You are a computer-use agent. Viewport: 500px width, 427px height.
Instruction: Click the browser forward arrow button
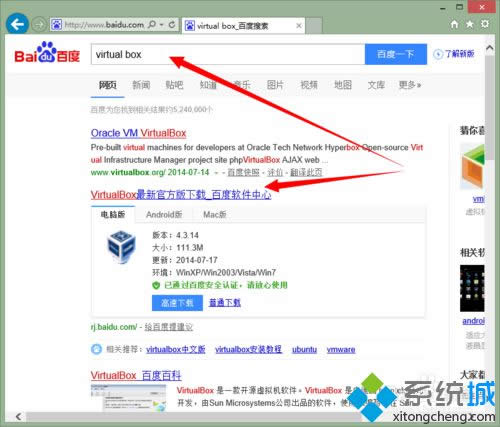pos(39,25)
